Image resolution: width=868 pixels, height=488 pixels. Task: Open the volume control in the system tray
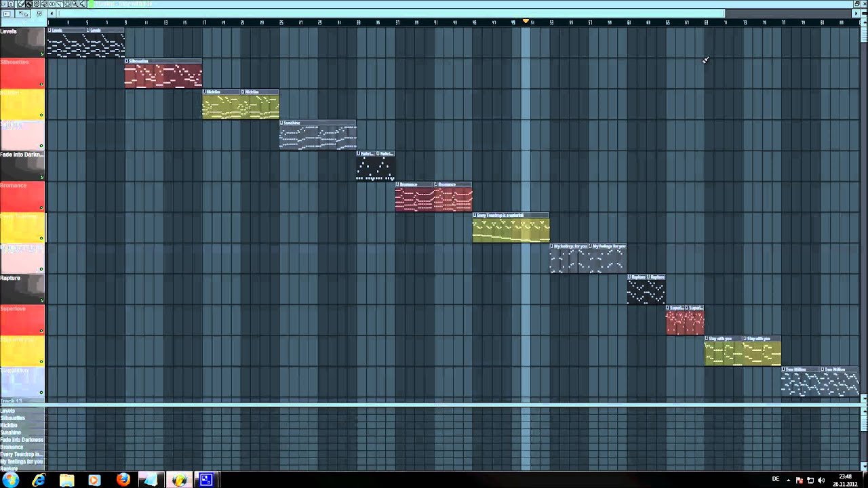[821, 480]
